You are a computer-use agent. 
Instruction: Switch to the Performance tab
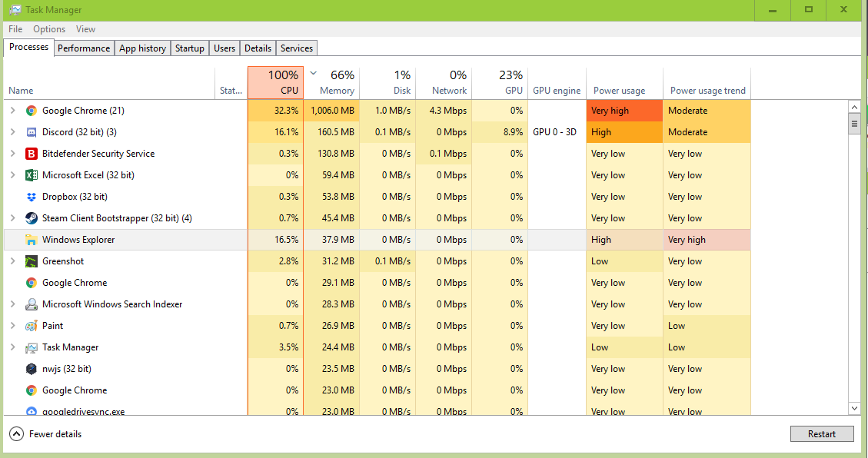point(84,48)
